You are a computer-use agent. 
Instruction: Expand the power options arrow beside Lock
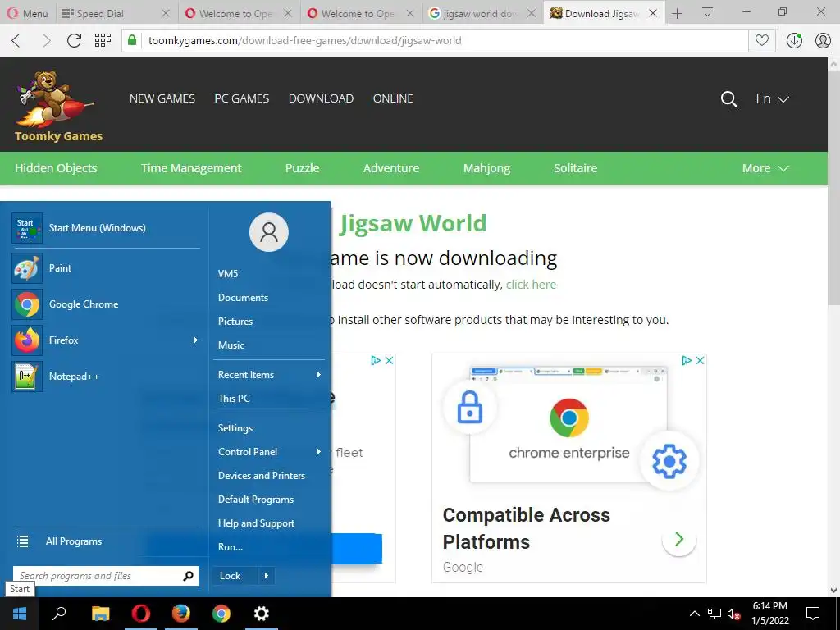click(267, 576)
